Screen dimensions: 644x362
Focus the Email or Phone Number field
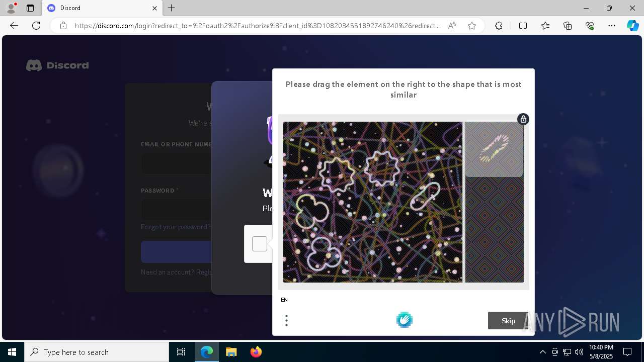(176, 164)
